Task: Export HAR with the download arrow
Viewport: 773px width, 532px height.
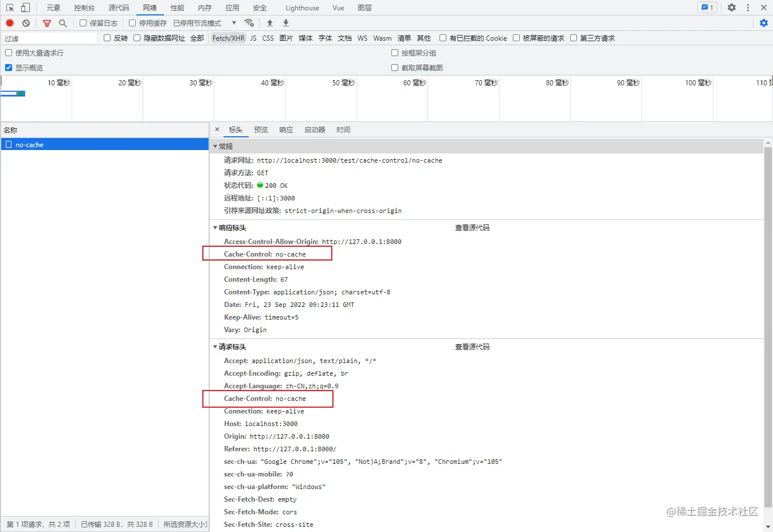Action: [286, 23]
